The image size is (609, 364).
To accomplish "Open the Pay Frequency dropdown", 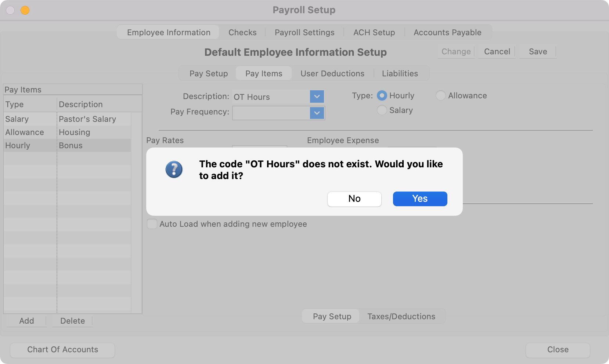I will (x=317, y=113).
